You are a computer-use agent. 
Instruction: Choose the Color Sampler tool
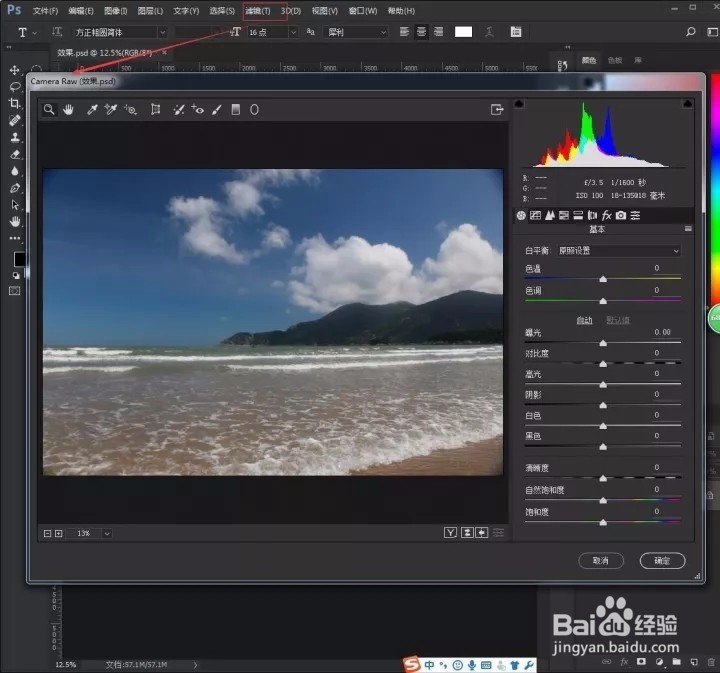pos(111,110)
